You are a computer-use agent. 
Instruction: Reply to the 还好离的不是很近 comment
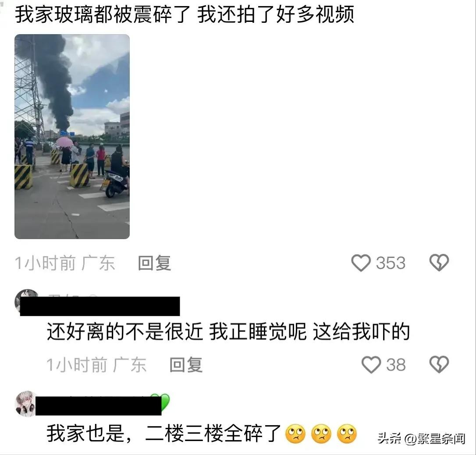tap(186, 365)
